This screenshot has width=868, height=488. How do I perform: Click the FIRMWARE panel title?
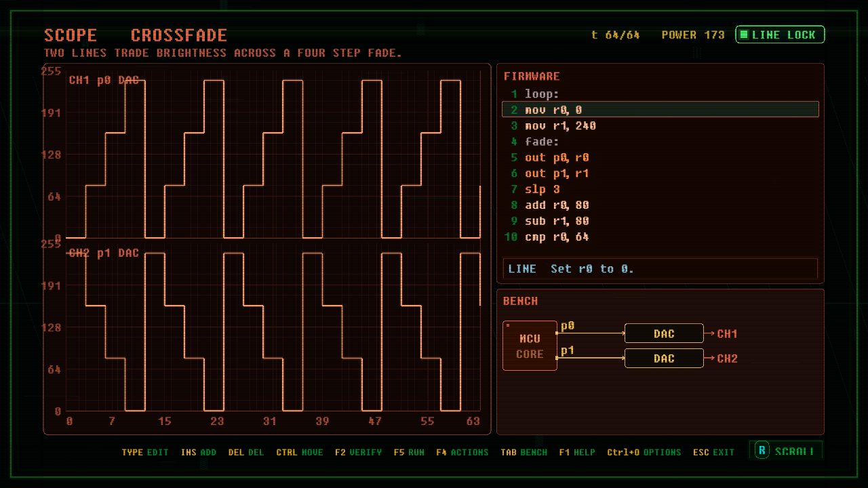532,77
